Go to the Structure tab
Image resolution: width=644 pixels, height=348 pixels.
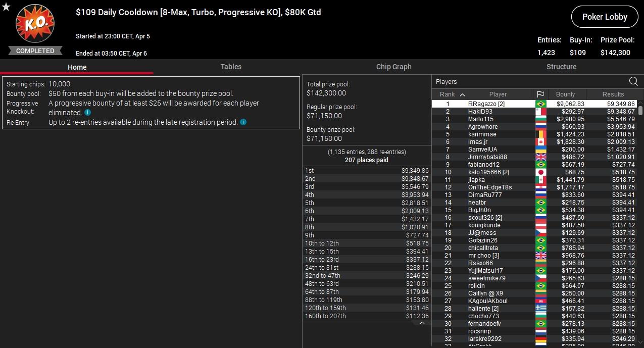tap(561, 67)
